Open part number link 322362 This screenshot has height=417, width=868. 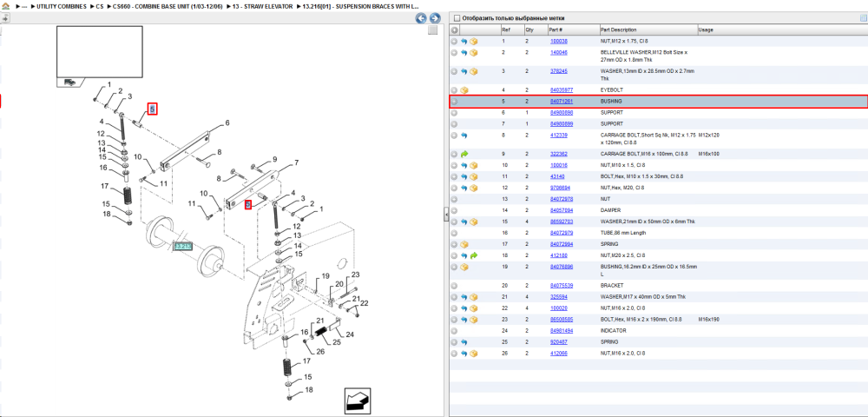point(558,154)
